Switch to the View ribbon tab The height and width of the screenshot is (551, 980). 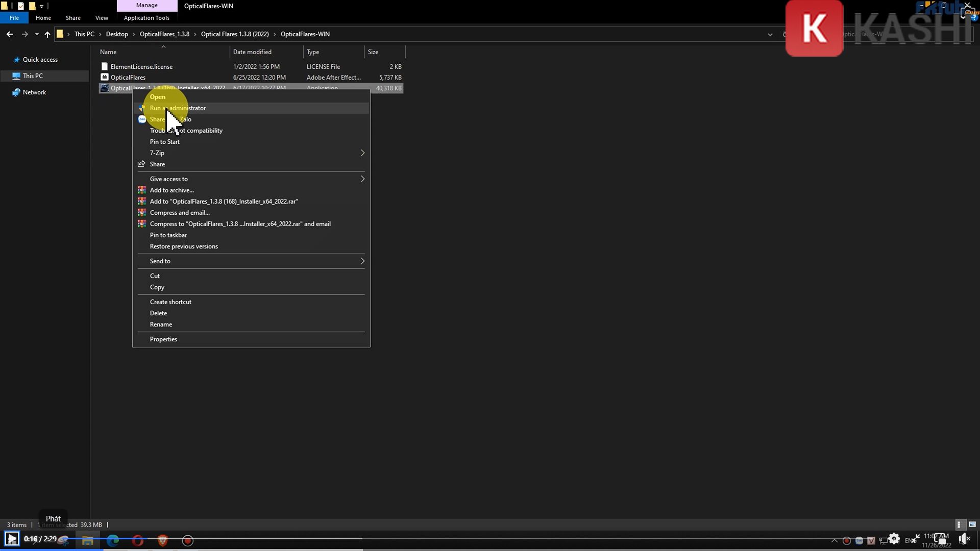click(102, 18)
